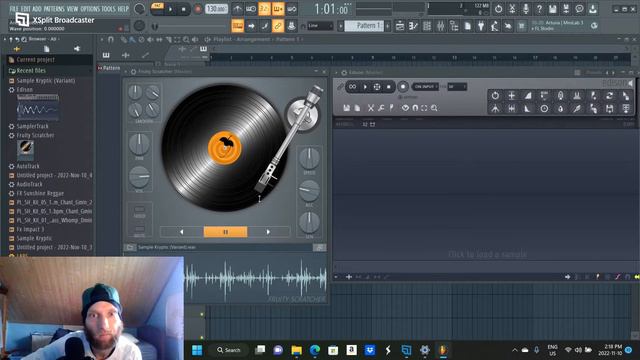
Task: Click the undo history icon in main toolbar
Action: point(498,9)
